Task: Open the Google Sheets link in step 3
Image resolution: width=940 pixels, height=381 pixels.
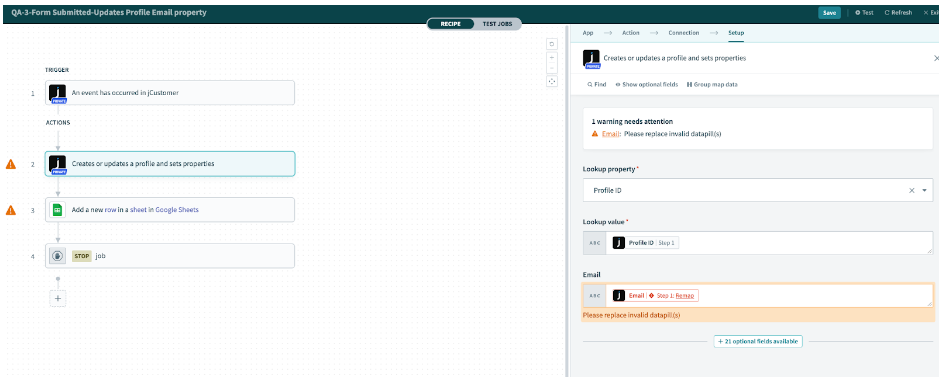Action: click(x=177, y=210)
